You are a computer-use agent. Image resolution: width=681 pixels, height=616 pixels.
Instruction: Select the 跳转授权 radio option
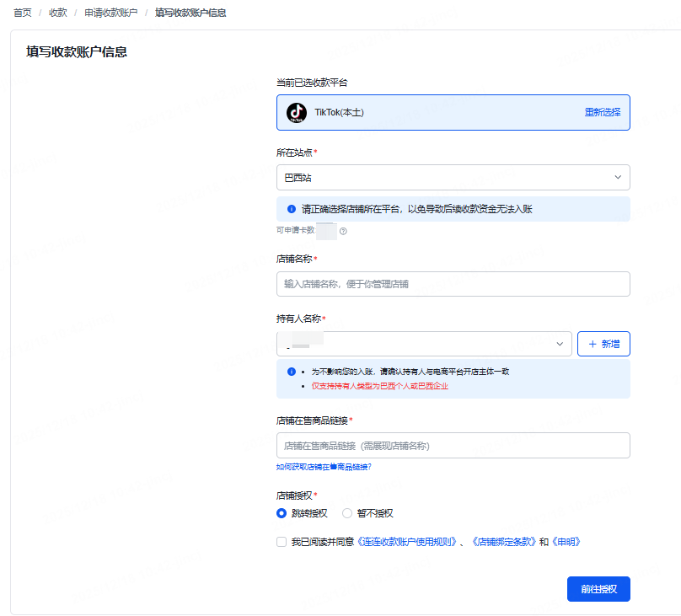tap(282, 513)
